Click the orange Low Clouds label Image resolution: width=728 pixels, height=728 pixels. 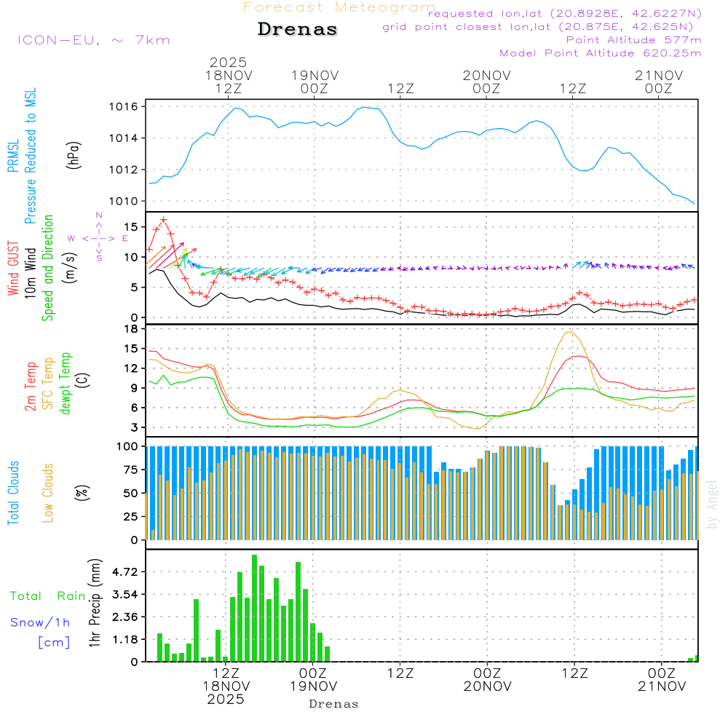(48, 493)
